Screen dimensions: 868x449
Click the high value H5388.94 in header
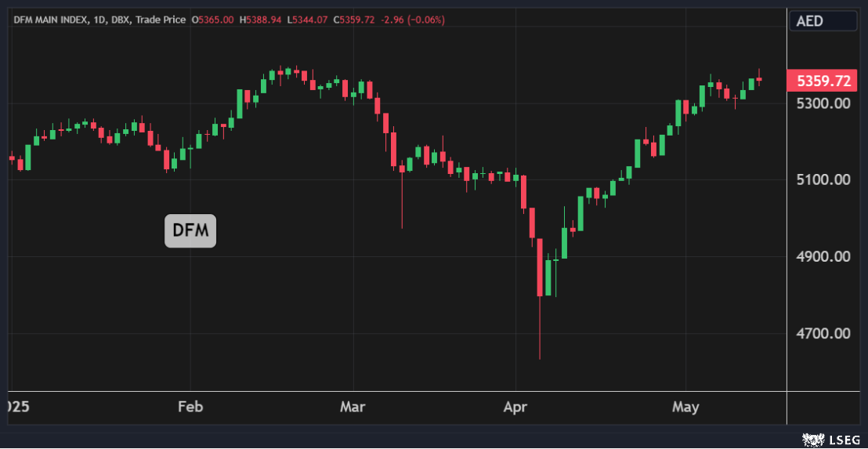[x=261, y=20]
